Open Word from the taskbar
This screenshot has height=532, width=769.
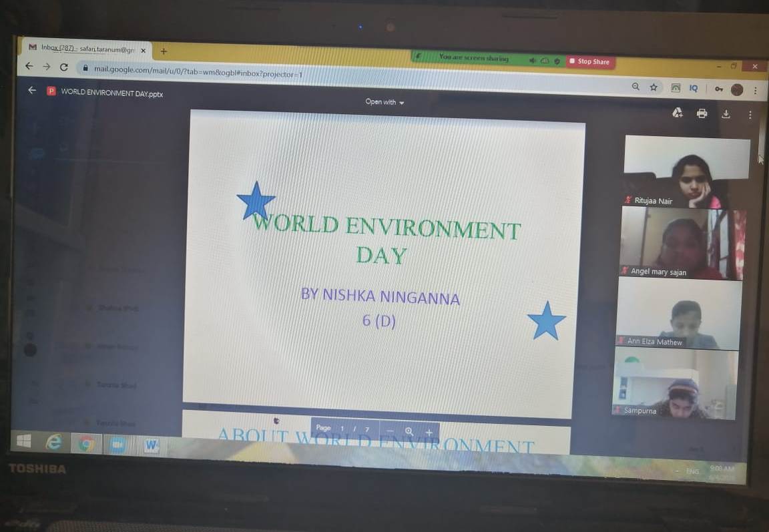point(151,446)
